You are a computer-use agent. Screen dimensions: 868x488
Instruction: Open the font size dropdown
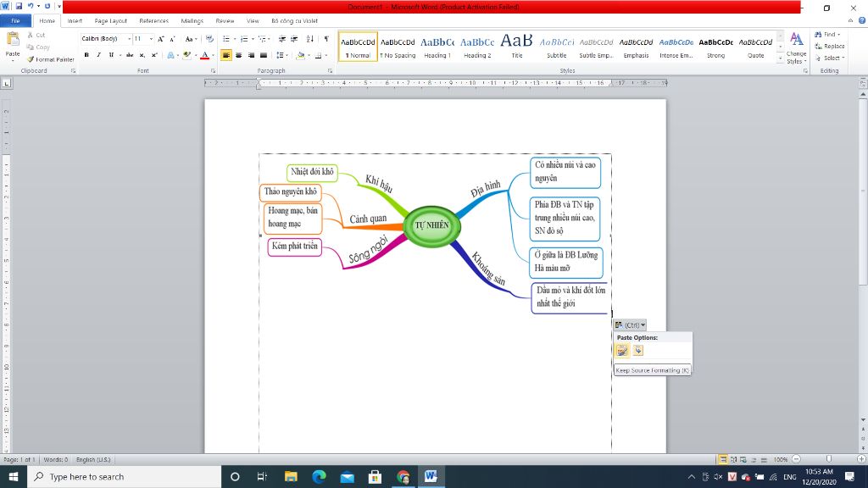[x=151, y=39]
